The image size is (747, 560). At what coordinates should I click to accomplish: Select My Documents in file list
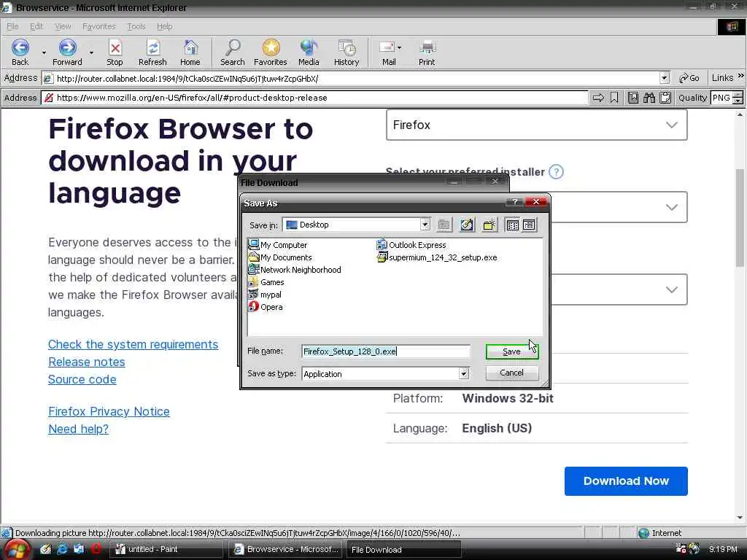[280, 257]
